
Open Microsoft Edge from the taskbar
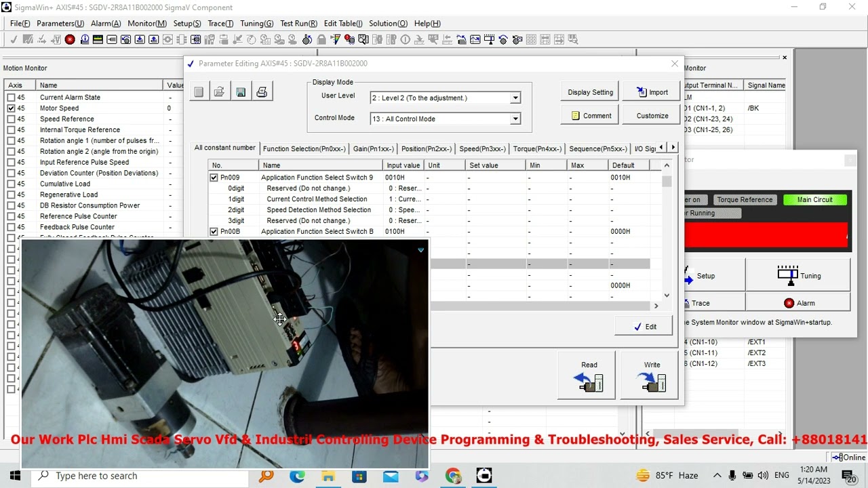click(x=297, y=476)
